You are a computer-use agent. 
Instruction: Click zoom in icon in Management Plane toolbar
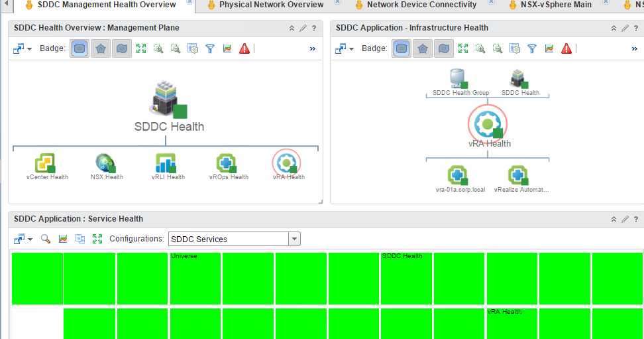click(x=158, y=48)
